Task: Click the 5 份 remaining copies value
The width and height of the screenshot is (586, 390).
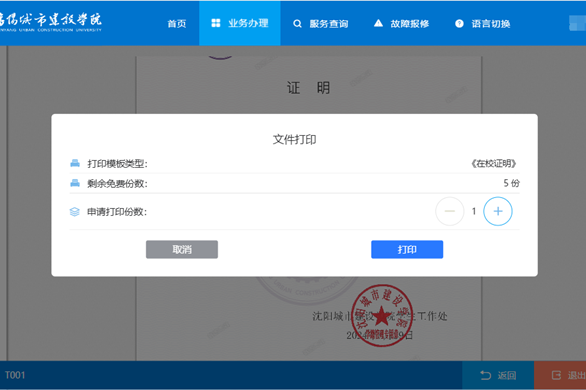Action: pyautogui.click(x=511, y=183)
